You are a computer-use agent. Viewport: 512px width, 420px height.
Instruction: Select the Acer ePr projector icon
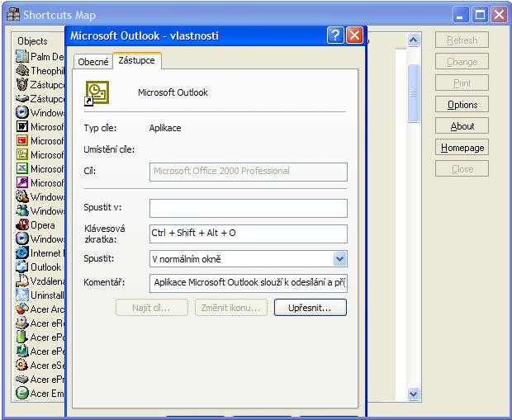click(x=22, y=379)
